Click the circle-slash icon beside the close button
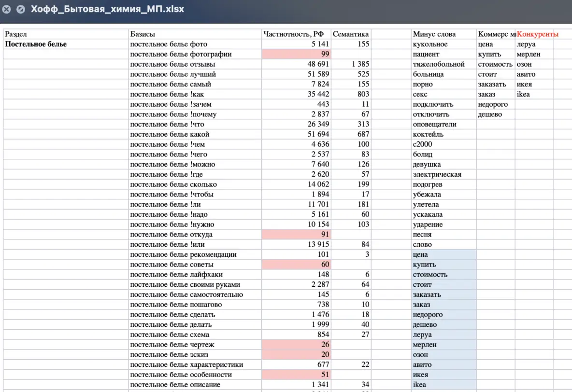This screenshot has height=392, width=572. [x=20, y=9]
